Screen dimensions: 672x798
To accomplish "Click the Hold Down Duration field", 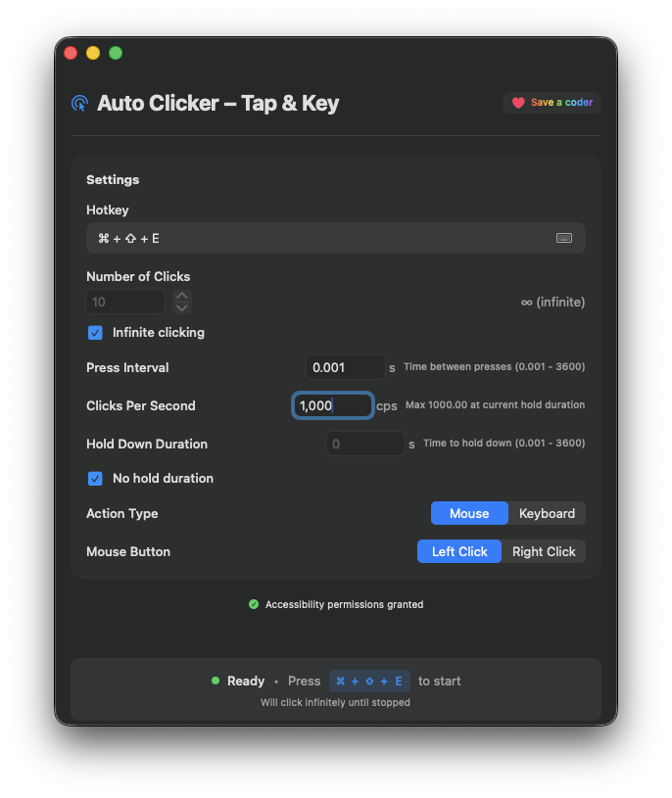I will tap(364, 443).
